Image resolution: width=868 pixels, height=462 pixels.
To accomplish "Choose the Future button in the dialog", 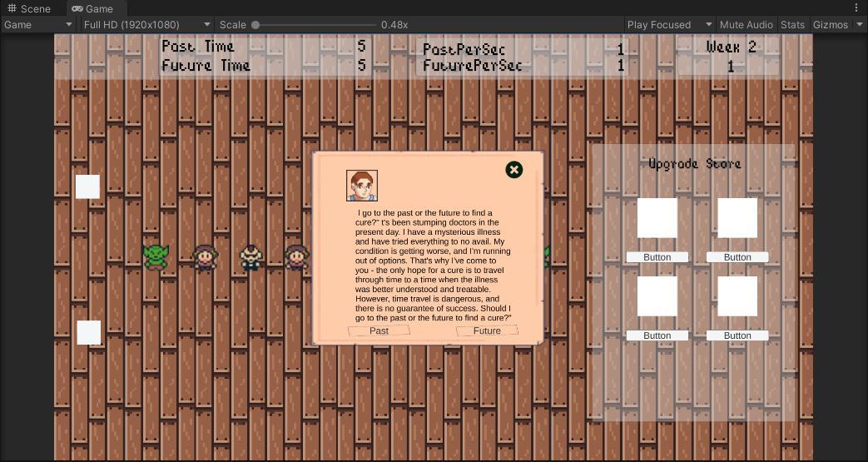I will [x=487, y=330].
